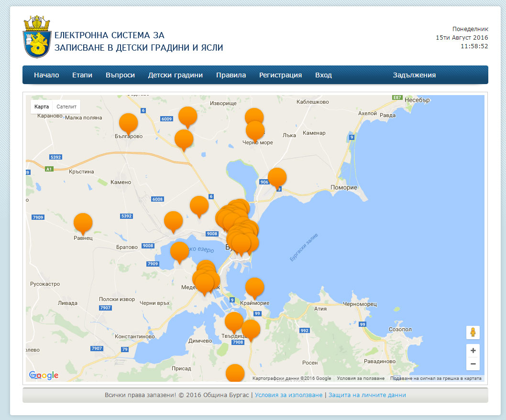Open map Условия за ползване link

pyautogui.click(x=361, y=378)
